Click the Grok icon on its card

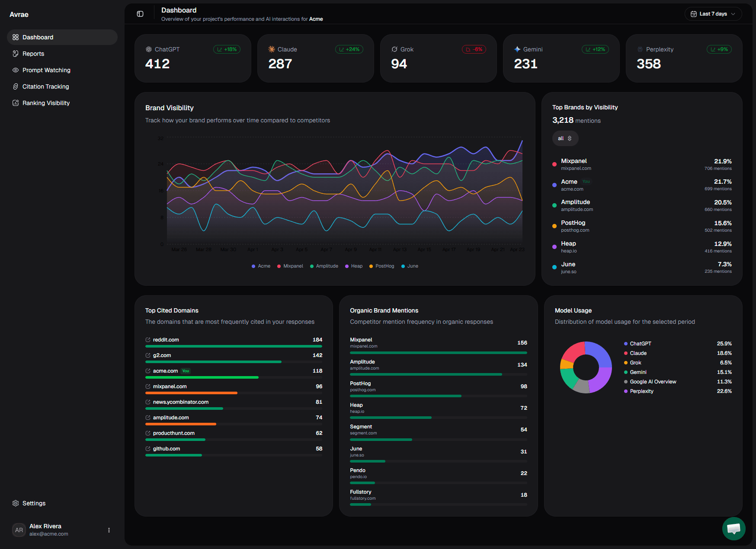point(394,49)
